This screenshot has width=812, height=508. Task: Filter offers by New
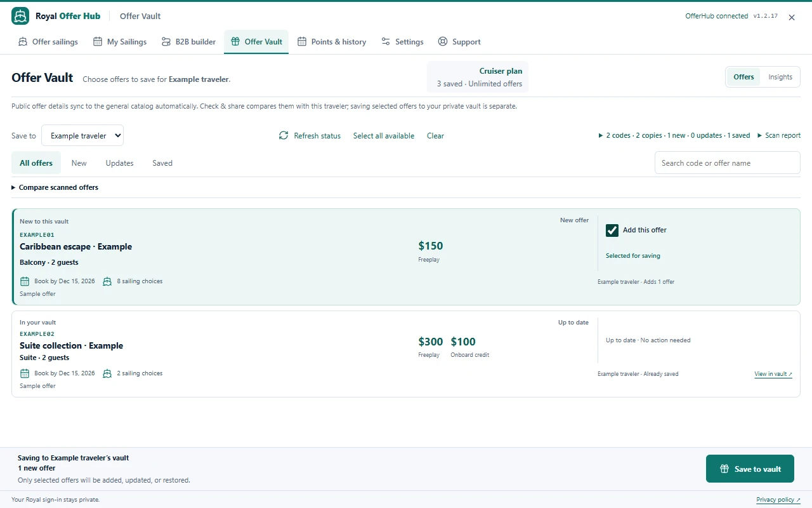pyautogui.click(x=79, y=163)
